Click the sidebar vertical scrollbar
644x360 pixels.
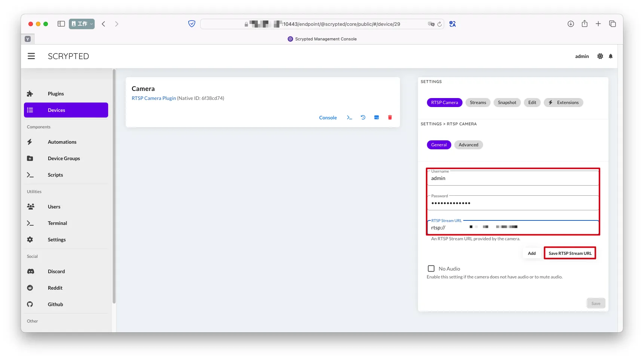(114, 186)
